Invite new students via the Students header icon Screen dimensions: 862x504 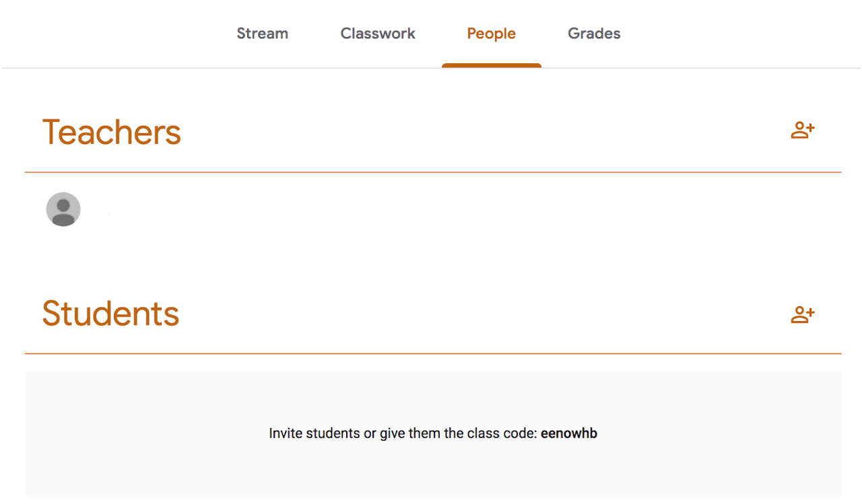[x=802, y=314]
